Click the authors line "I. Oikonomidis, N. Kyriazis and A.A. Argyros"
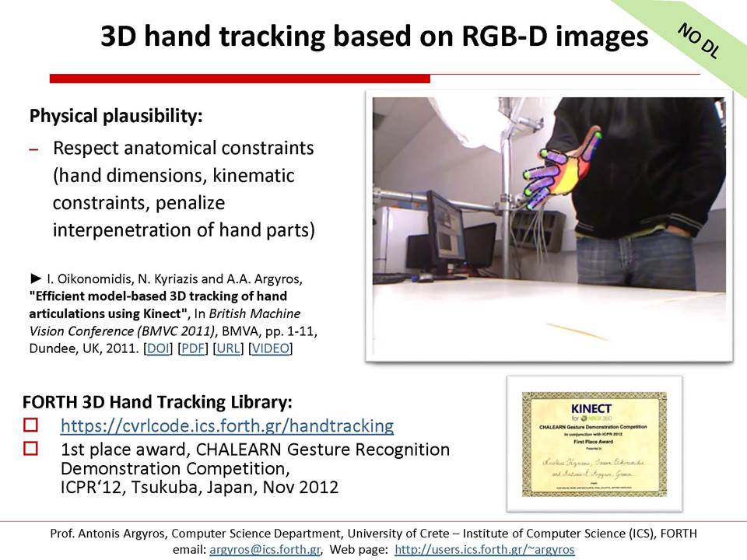 pyautogui.click(x=174, y=279)
